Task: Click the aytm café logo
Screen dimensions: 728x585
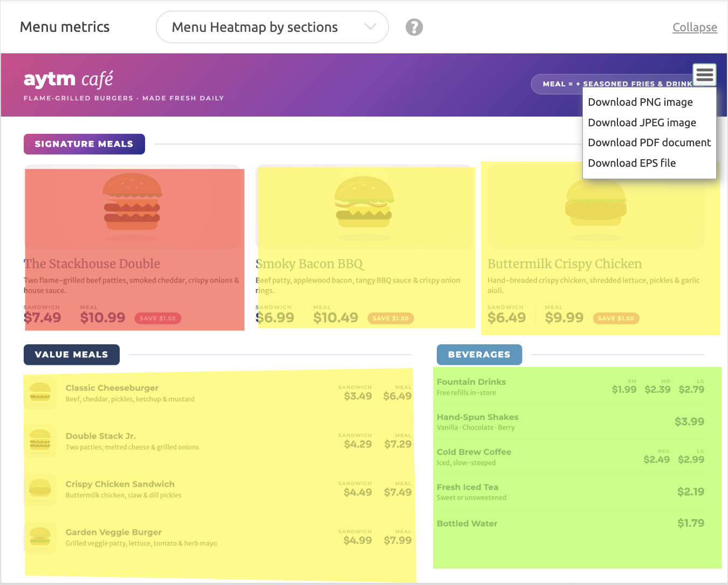Action: point(68,79)
